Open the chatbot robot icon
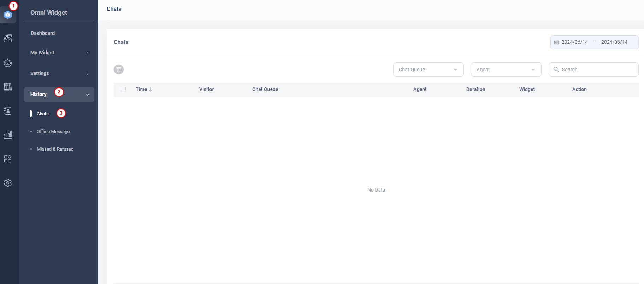The width and height of the screenshot is (644, 284). 8,63
